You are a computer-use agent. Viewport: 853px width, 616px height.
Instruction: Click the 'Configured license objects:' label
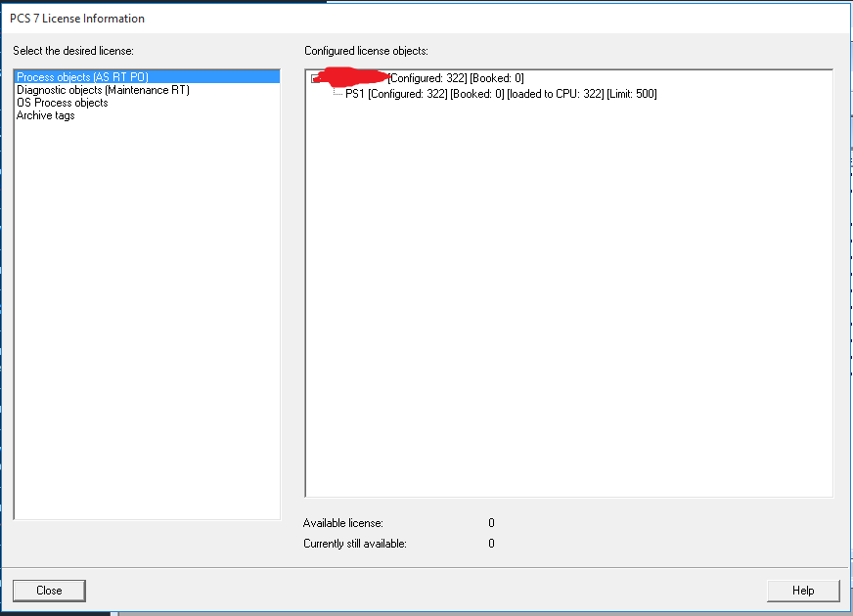pos(366,51)
